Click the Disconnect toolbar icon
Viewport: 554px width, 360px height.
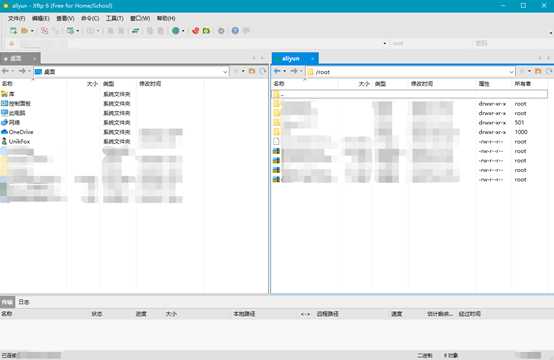click(44, 31)
